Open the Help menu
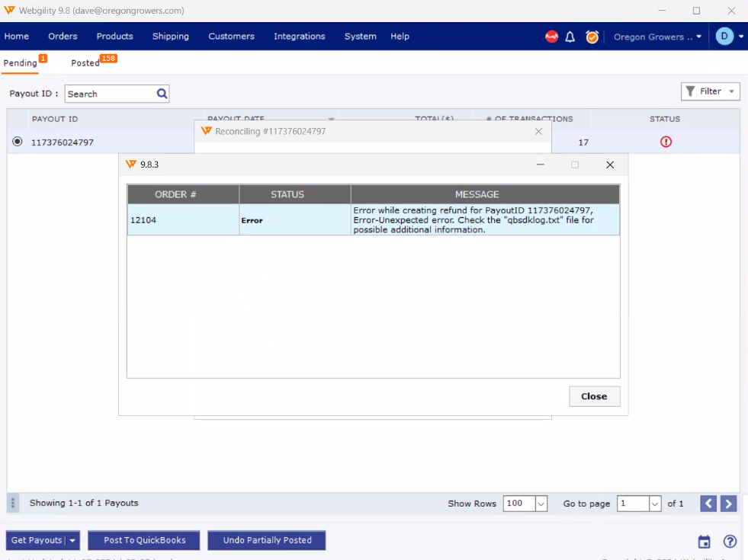The width and height of the screenshot is (748, 560). [400, 37]
